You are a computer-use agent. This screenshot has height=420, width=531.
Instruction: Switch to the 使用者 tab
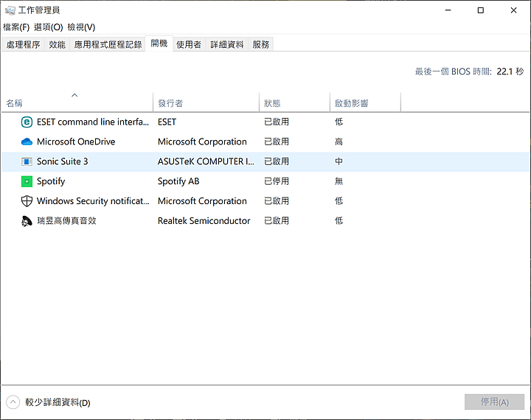[x=189, y=44]
